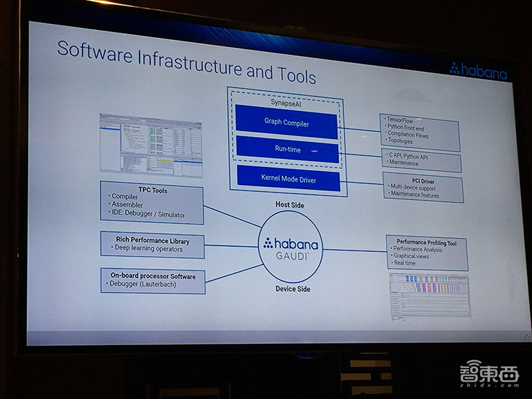Select the PCI Driver box

(423, 188)
